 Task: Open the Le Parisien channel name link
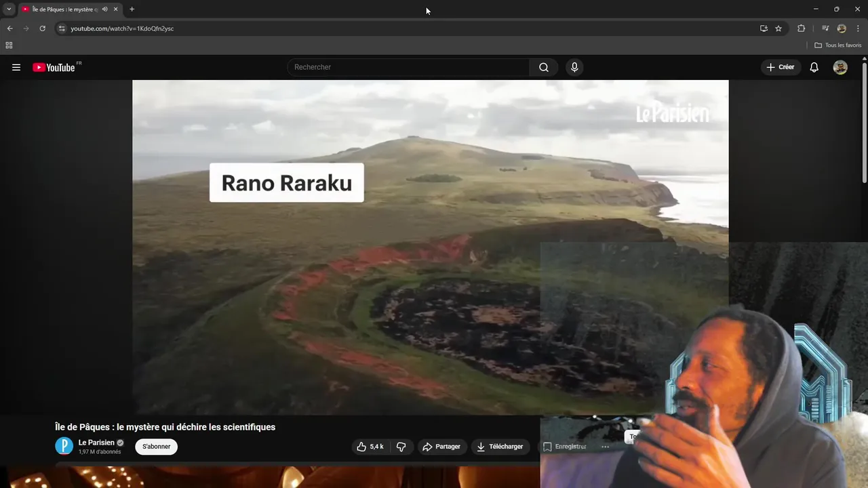click(96, 443)
